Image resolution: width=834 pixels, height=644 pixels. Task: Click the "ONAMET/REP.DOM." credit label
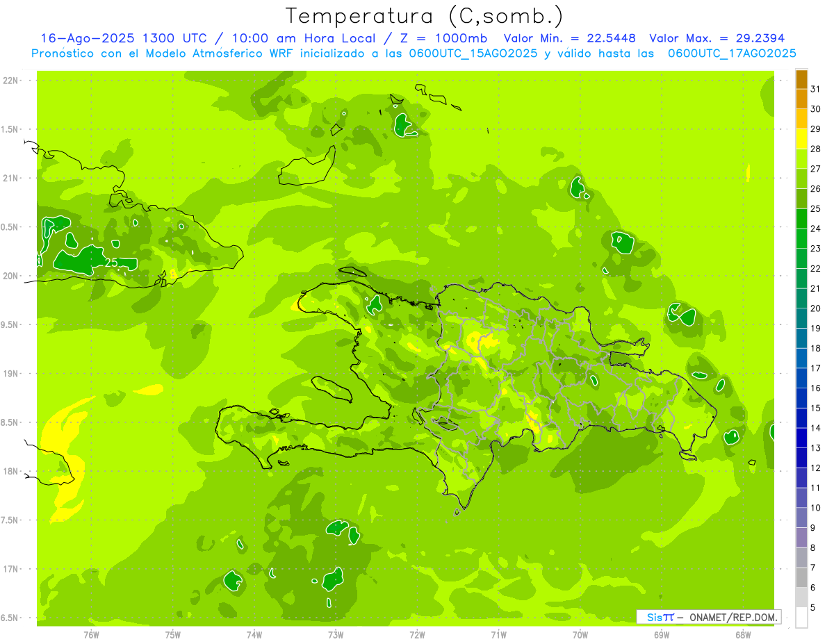coord(732,617)
